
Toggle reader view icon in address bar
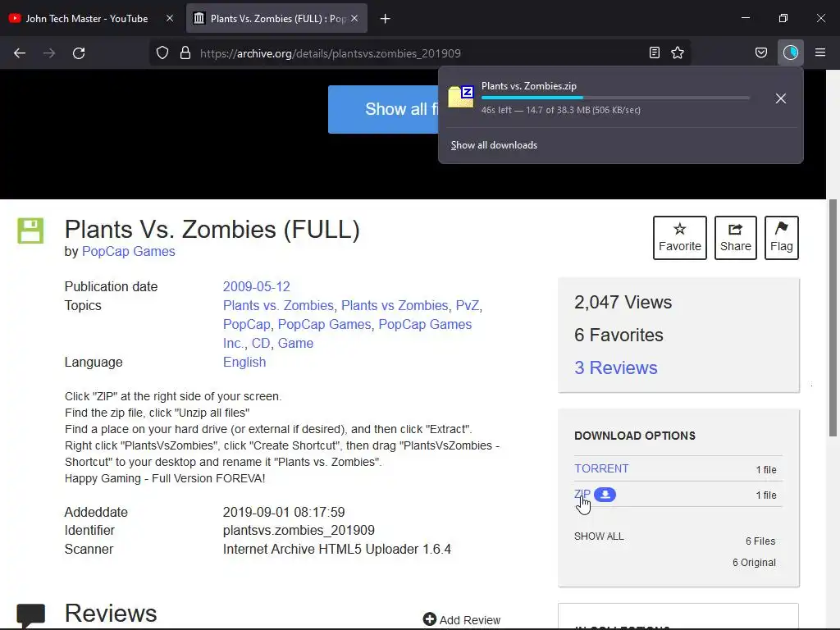point(654,52)
